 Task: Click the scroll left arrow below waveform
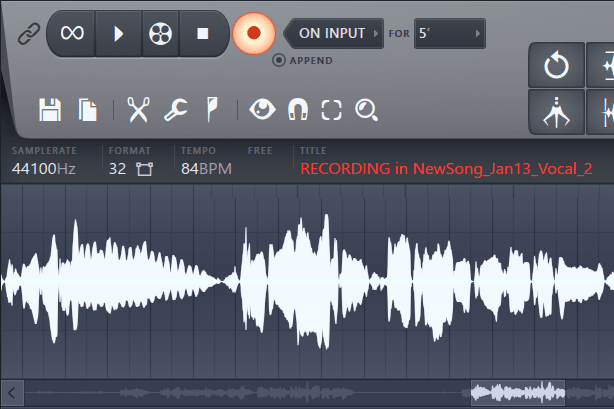point(12,393)
